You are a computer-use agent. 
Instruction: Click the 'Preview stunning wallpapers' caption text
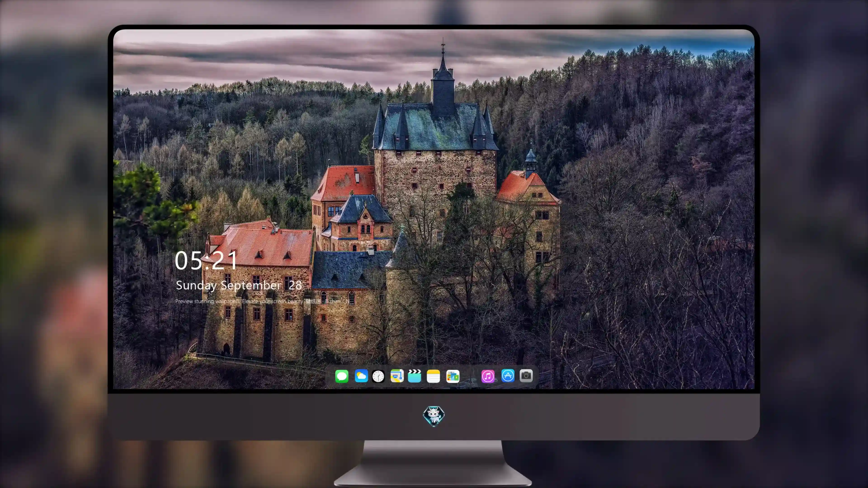(262, 301)
